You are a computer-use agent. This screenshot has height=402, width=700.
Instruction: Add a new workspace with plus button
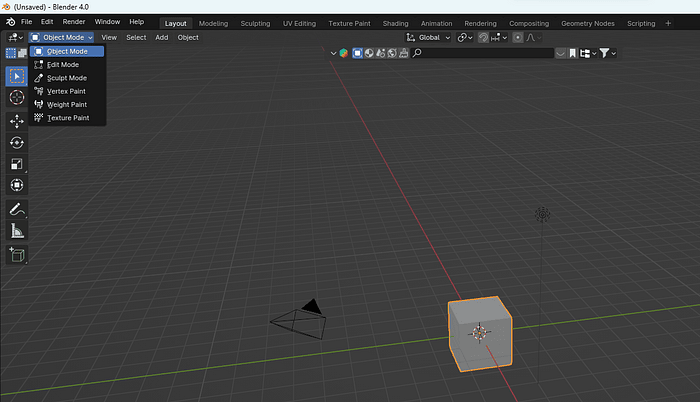[668, 23]
